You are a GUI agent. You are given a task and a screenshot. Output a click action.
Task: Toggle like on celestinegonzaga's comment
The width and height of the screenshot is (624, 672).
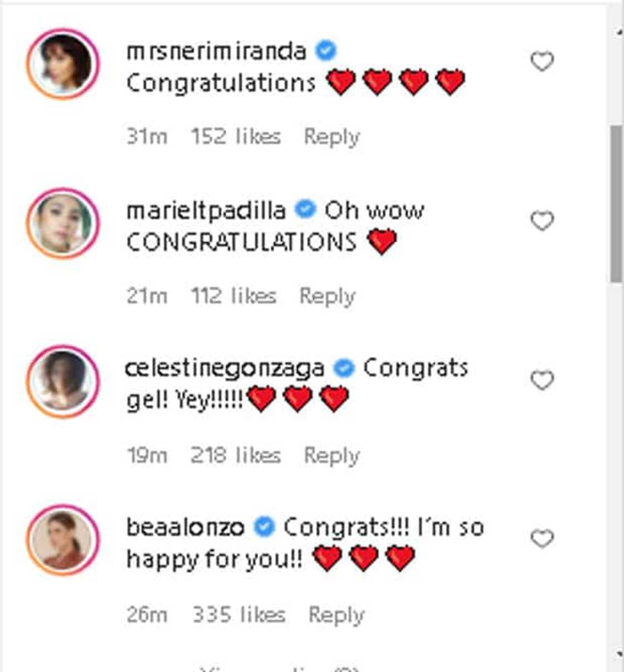point(542,380)
